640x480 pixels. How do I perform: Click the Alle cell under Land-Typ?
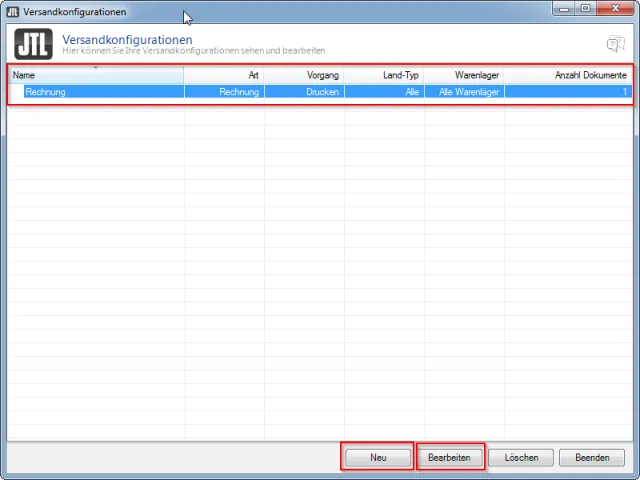[384, 92]
